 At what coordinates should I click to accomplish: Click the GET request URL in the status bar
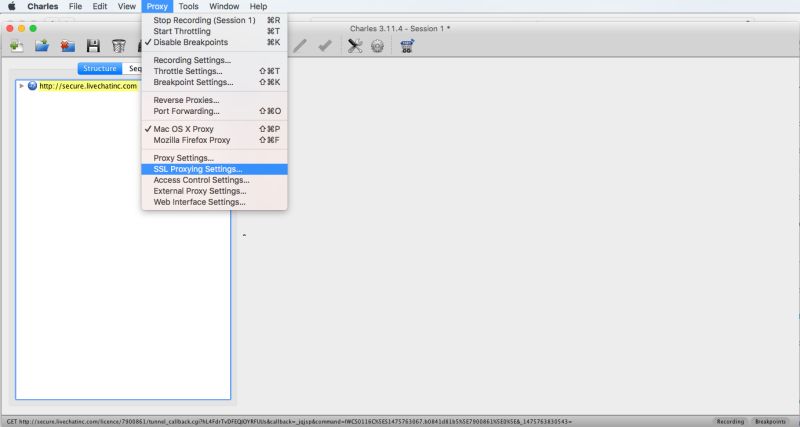coord(289,422)
